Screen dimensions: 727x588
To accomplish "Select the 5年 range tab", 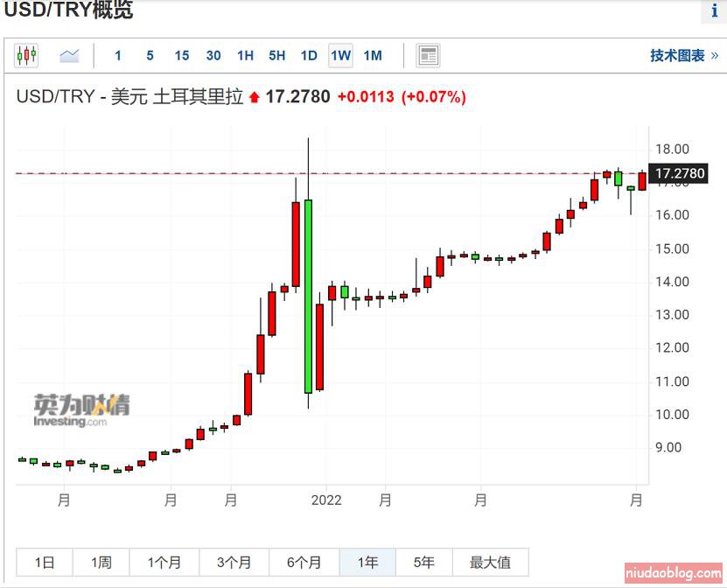I will tap(424, 563).
